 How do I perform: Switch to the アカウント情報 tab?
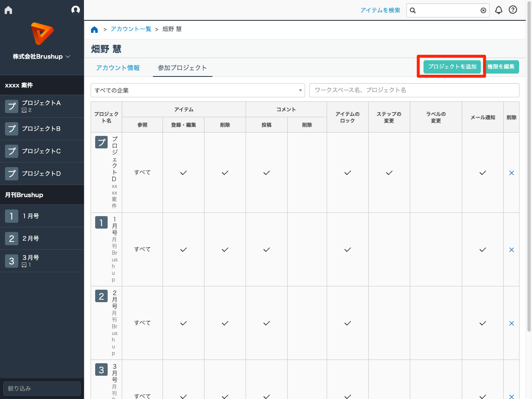pyautogui.click(x=118, y=68)
